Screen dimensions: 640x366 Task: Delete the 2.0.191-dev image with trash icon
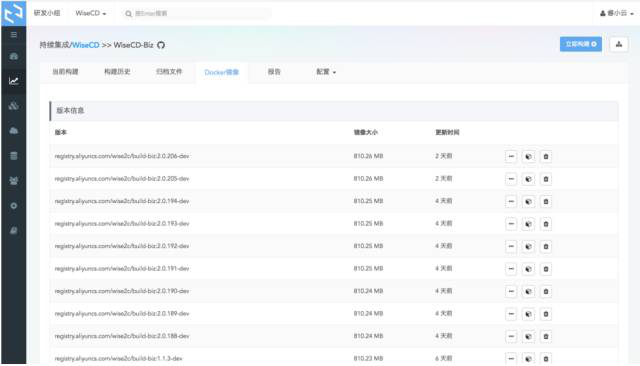pos(546,268)
